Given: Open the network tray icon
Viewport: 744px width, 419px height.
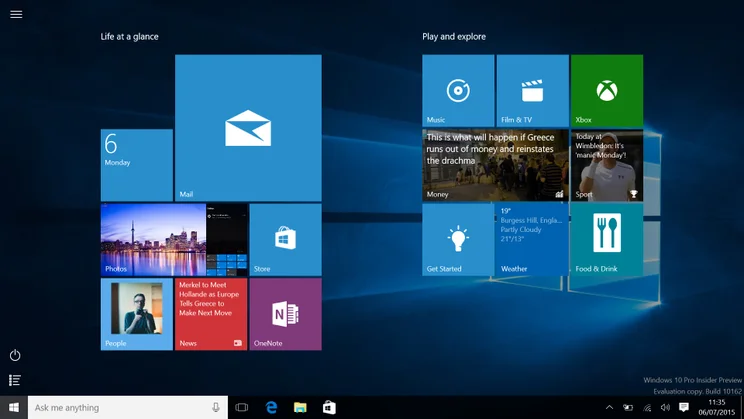Looking at the screenshot, I should click(x=647, y=408).
